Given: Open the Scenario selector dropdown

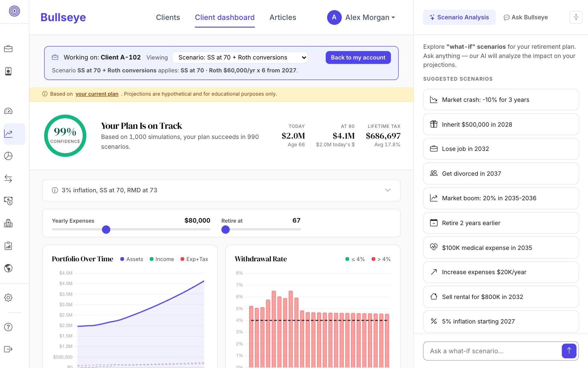Looking at the screenshot, I should point(240,57).
